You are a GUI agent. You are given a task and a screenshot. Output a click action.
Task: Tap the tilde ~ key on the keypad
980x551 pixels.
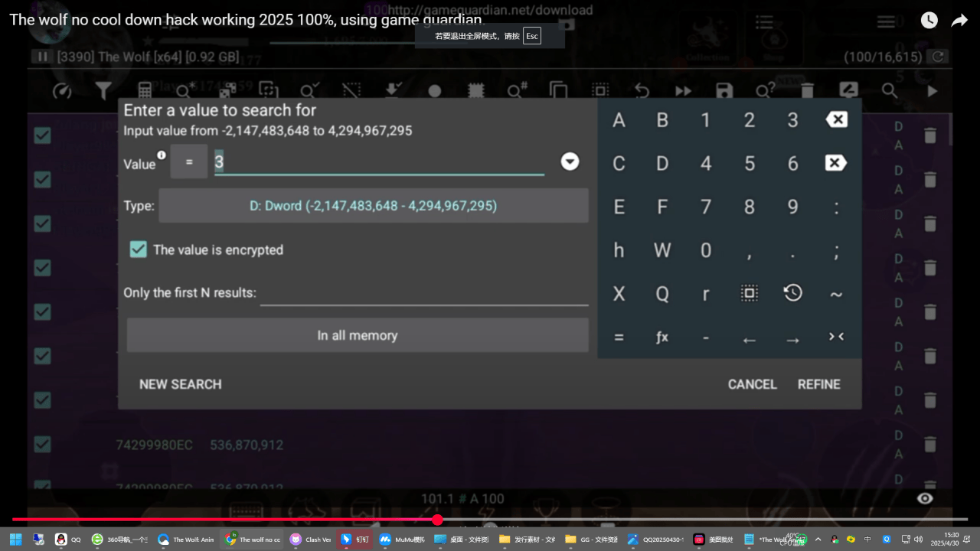[836, 294]
